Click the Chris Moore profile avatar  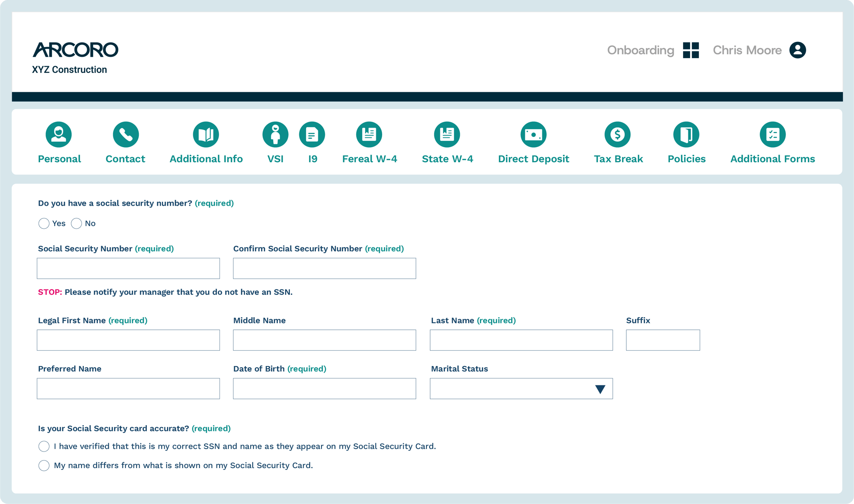tap(798, 50)
